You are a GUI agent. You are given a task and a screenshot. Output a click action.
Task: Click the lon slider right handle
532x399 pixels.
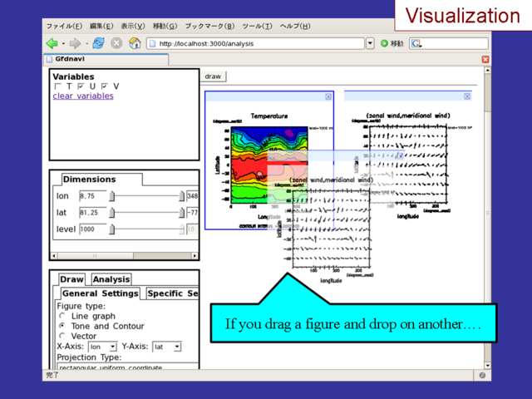pyautogui.click(x=182, y=196)
